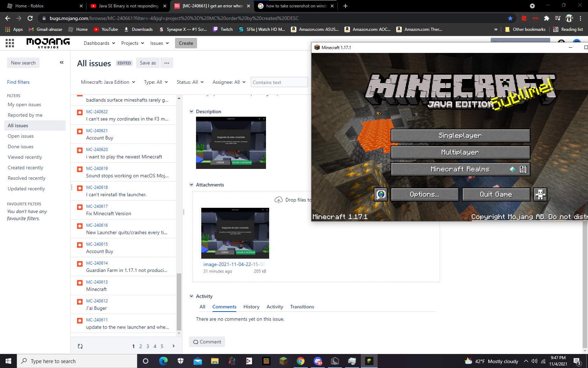Open the Minecraft launcher taskbar icon
The image size is (588, 368).
pos(283,361)
